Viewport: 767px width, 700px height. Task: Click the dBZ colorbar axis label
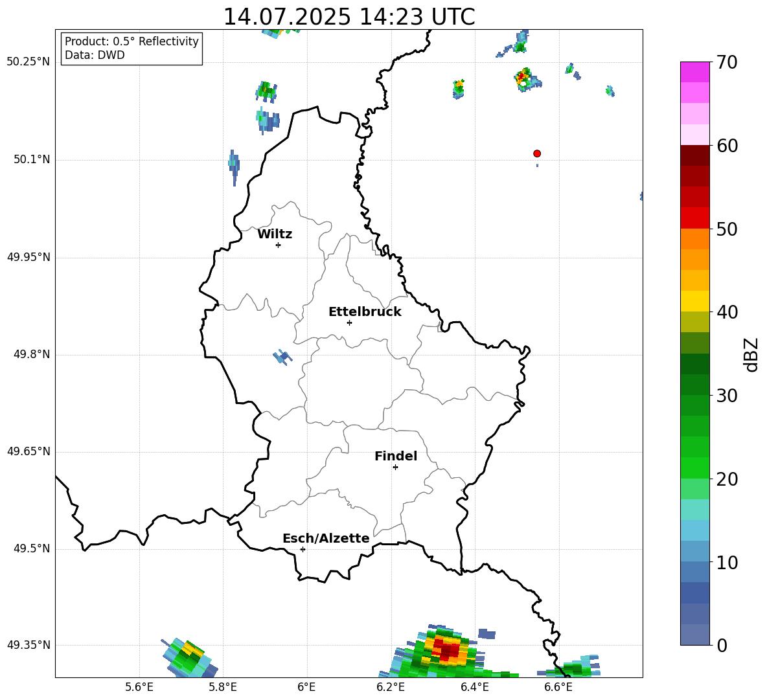click(x=751, y=354)
